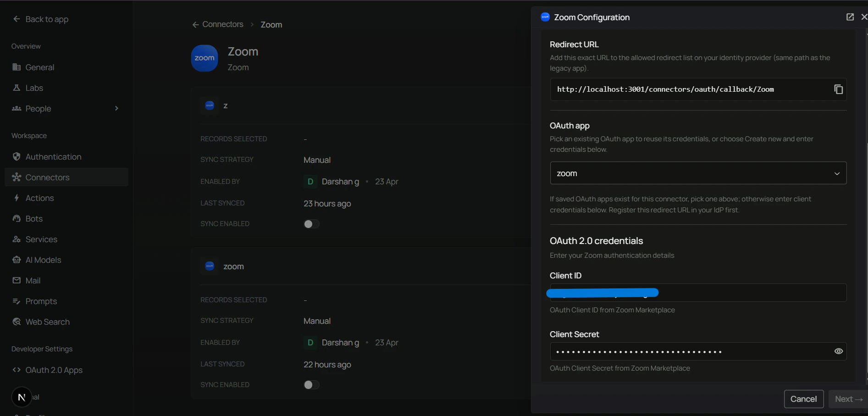Viewport: 868px width, 416px height.
Task: Click the large Zoom logo on page header
Action: tap(205, 58)
